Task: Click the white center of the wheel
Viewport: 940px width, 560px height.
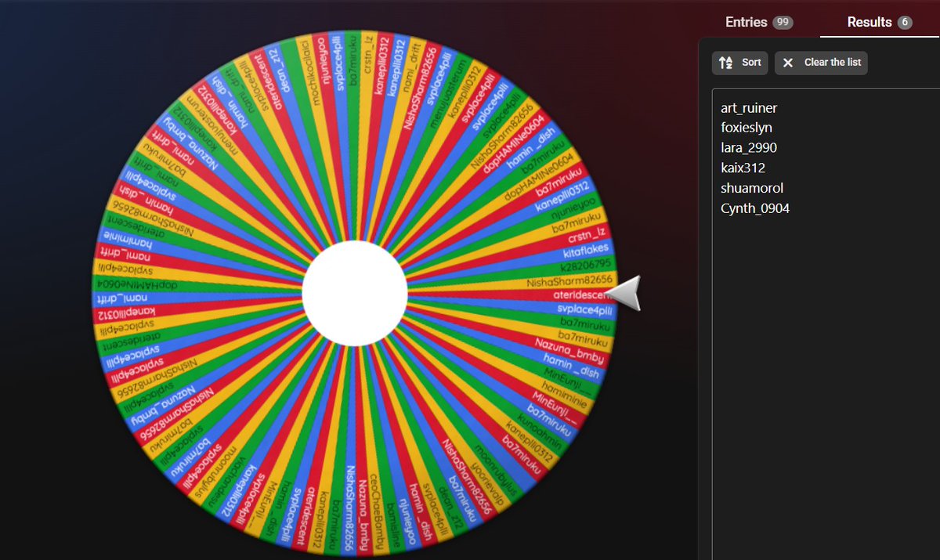Action: [355, 292]
